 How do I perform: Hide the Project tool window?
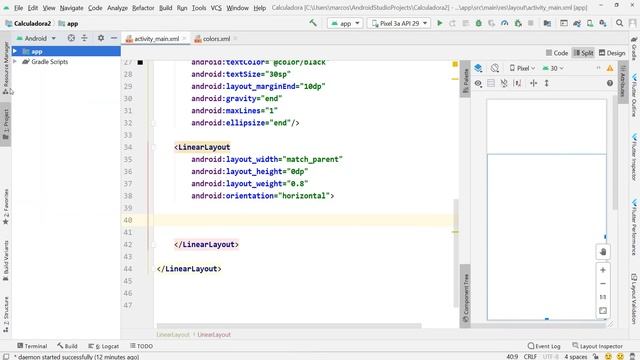[114, 38]
